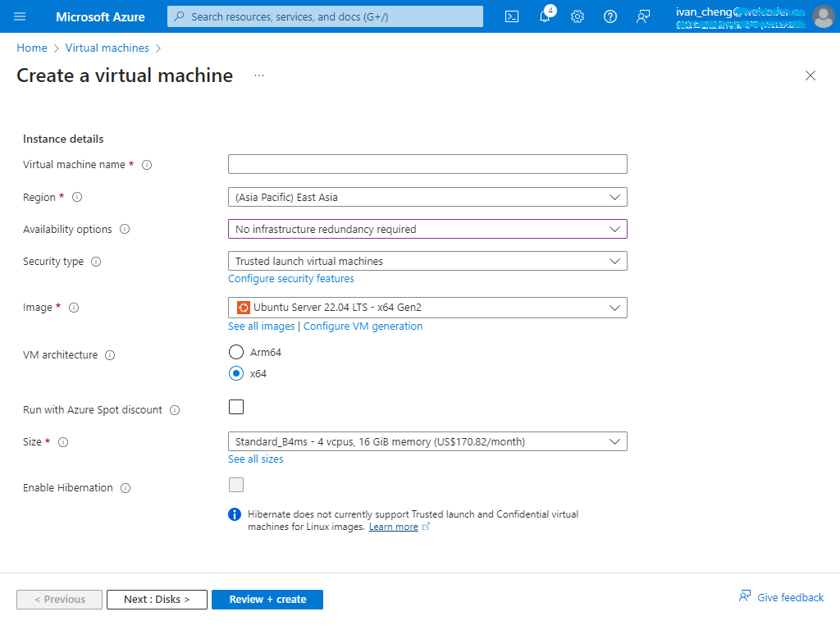Focus the portal search box
The width and height of the screenshot is (840, 630).
pyautogui.click(x=325, y=16)
